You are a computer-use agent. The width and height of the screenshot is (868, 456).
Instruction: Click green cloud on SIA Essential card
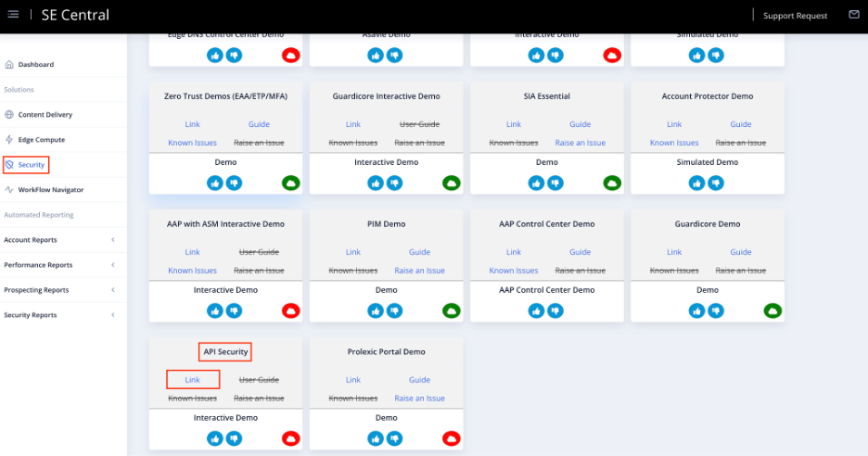point(612,183)
